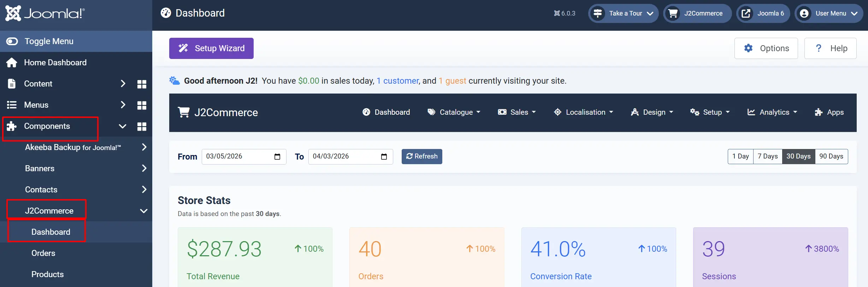Screen dimensions: 868x287
Task: Open the Content dashboard grid icon
Action: [x=142, y=84]
